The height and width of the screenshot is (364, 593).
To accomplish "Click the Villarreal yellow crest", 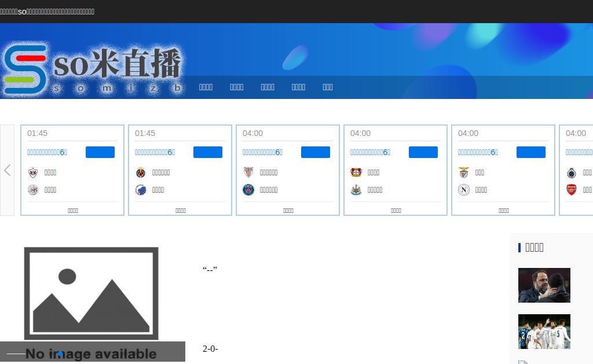I will click(x=141, y=172).
